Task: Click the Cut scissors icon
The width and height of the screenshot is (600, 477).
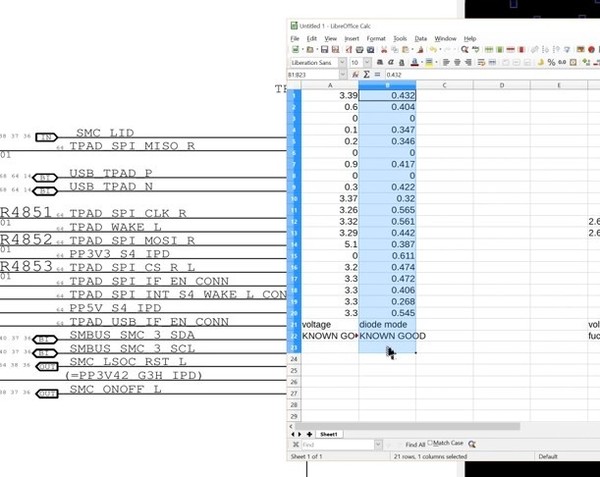Action: [385, 49]
